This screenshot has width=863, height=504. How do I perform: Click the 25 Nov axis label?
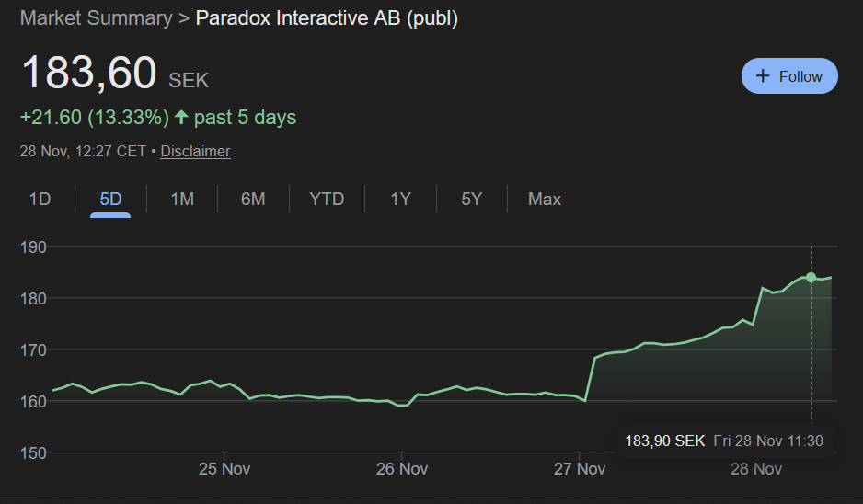224,469
